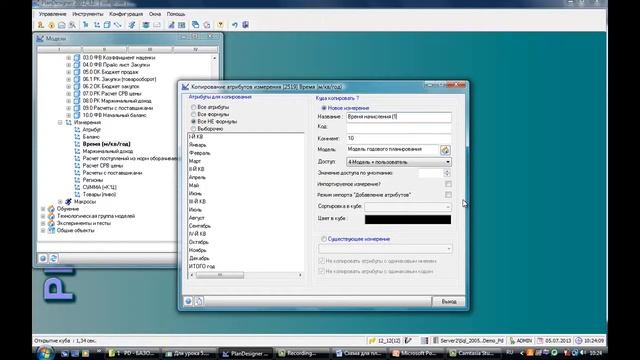Image resolution: width=640 pixels, height=360 pixels.
Task: Click the Макросы node icon in the tree
Action: 69,202
